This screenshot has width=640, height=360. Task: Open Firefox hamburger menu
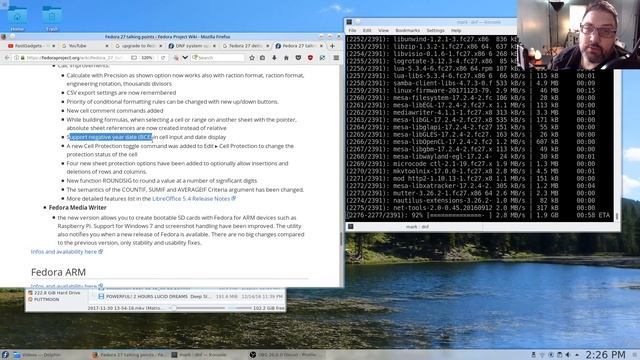pyautogui.click(x=336, y=58)
